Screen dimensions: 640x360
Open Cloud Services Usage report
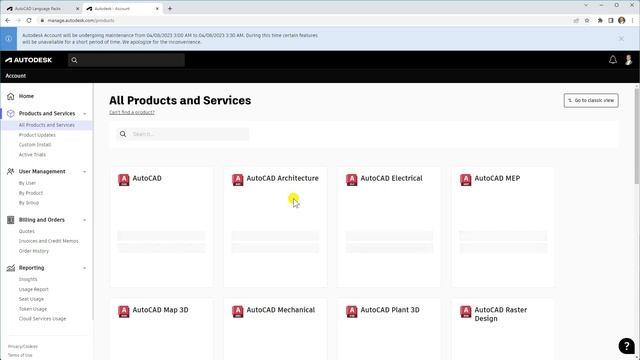click(42, 319)
